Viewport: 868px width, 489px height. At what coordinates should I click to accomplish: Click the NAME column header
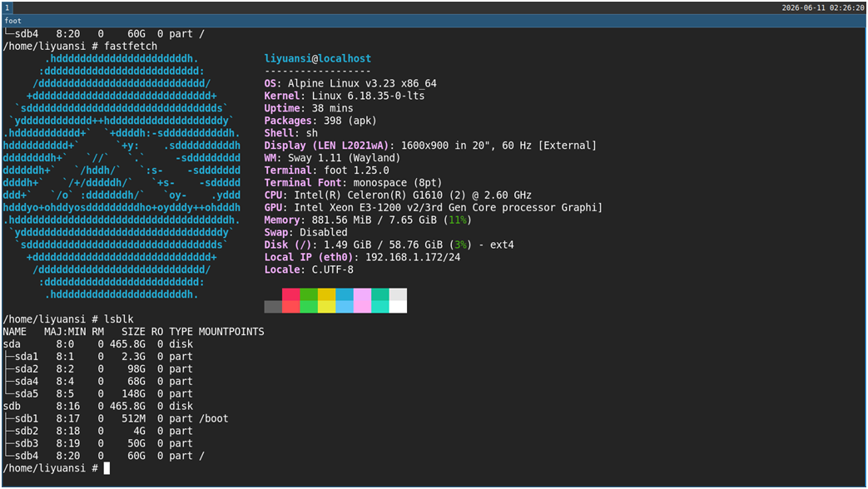pyautogui.click(x=14, y=332)
